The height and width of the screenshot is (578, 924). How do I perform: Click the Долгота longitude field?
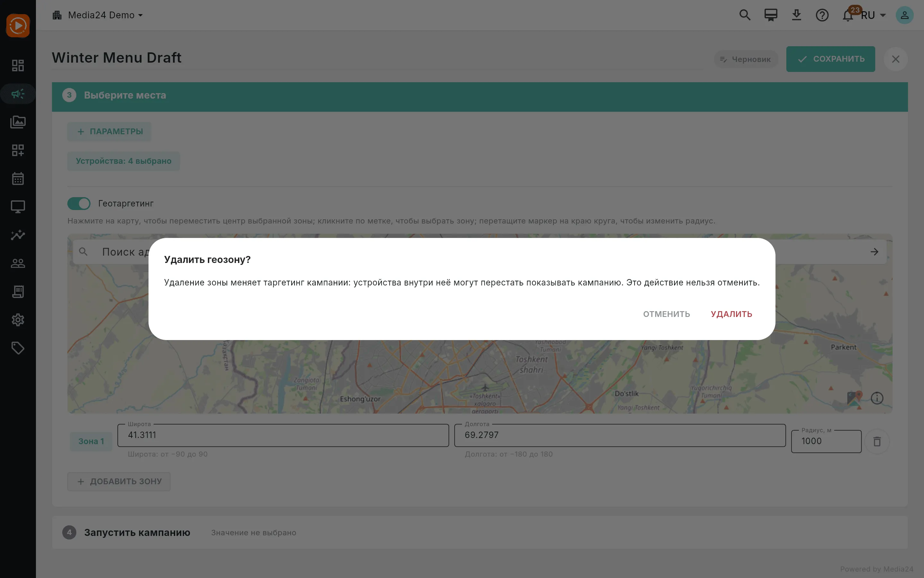[620, 435]
